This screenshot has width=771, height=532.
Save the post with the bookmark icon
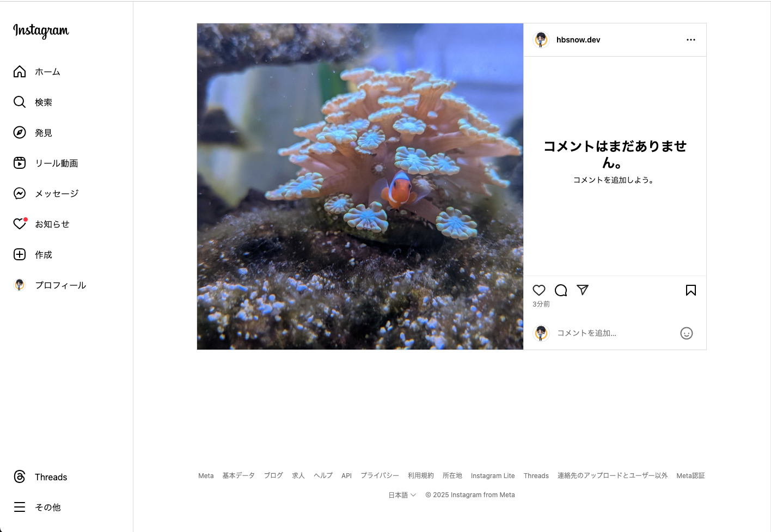pyautogui.click(x=691, y=290)
